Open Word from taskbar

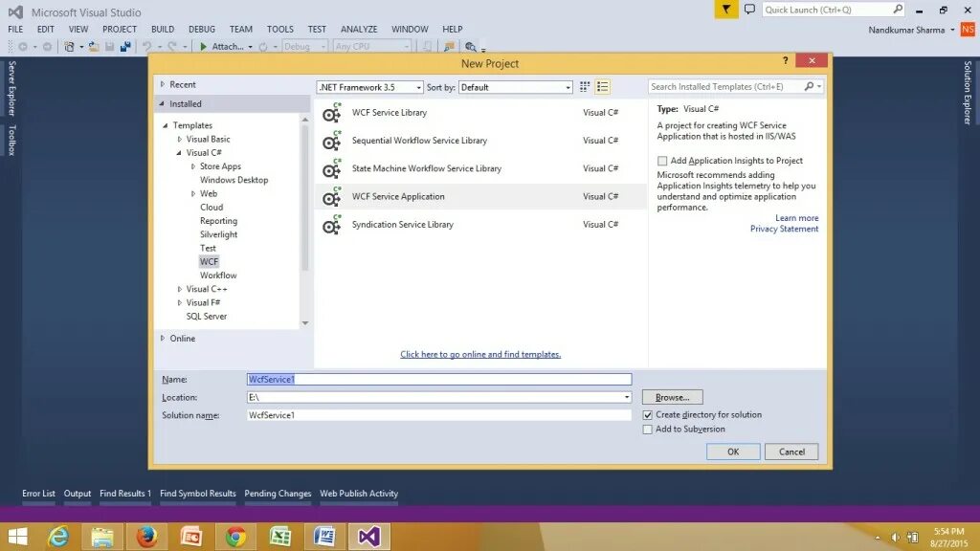(x=324, y=537)
